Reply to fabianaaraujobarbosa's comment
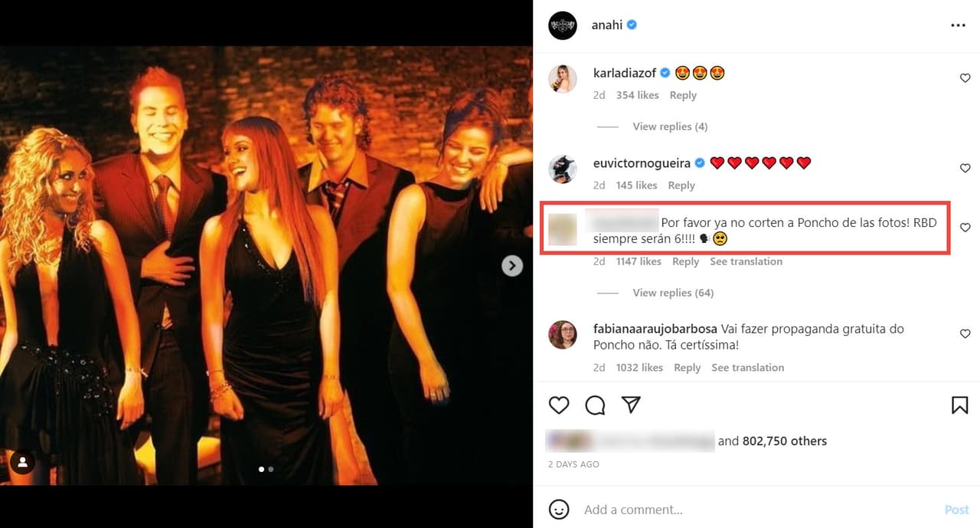Screen dimensions: 980x528 (x=687, y=368)
